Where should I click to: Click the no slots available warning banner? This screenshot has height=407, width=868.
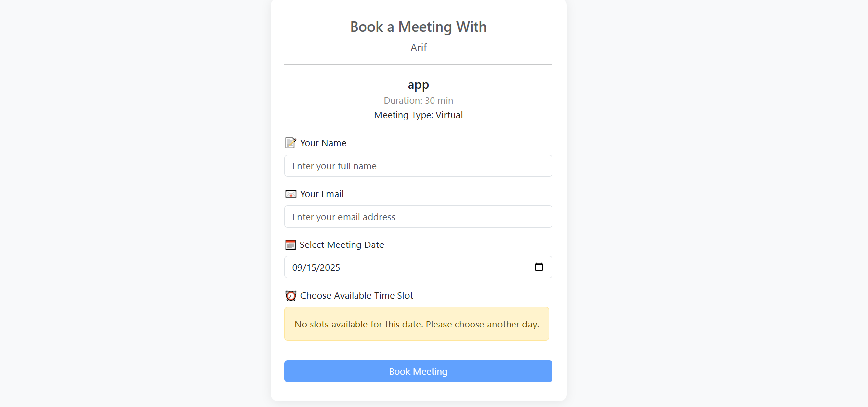[x=416, y=324]
